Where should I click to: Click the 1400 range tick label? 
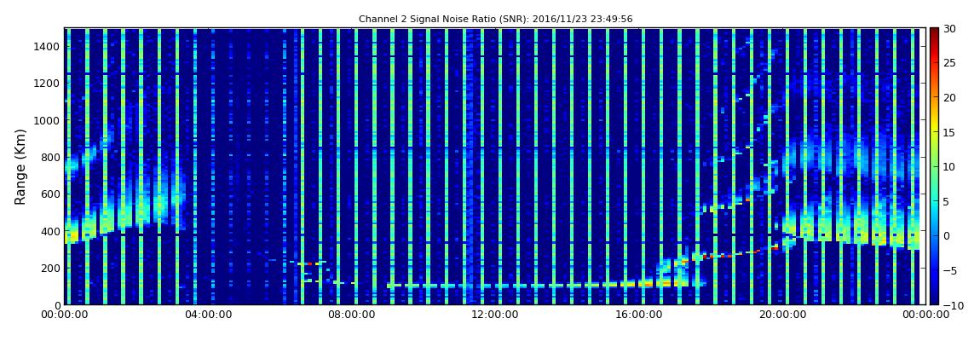click(x=48, y=46)
